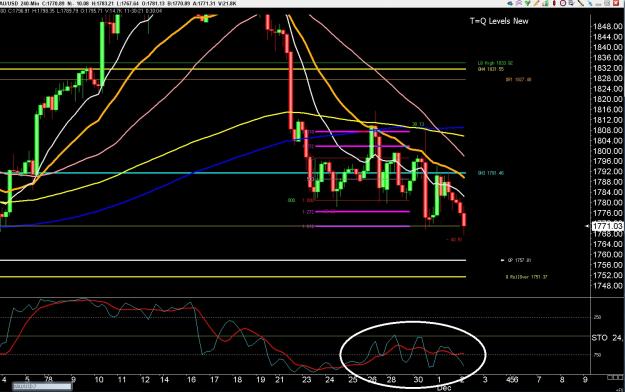Click the 'T=Q Levels New' label
The width and height of the screenshot is (625, 392).
(499, 21)
